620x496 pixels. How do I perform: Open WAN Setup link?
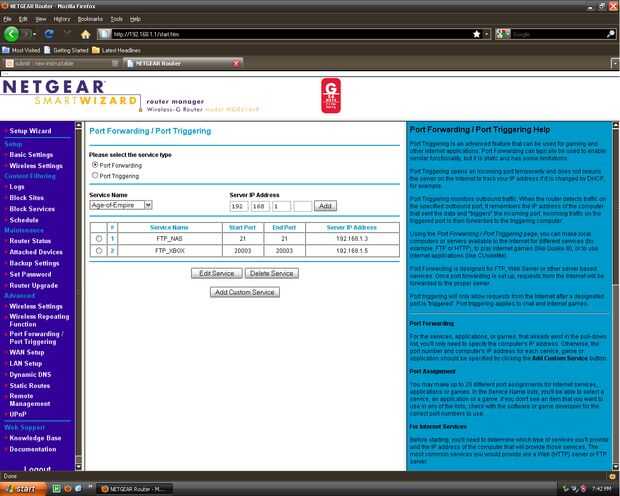pyautogui.click(x=26, y=352)
